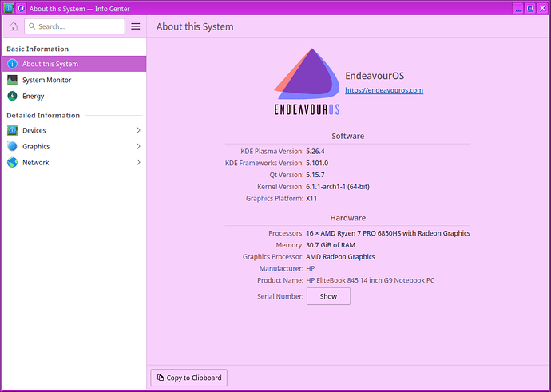Click the Qt Version value 5.15.7
This screenshot has width=551, height=392.
point(315,175)
